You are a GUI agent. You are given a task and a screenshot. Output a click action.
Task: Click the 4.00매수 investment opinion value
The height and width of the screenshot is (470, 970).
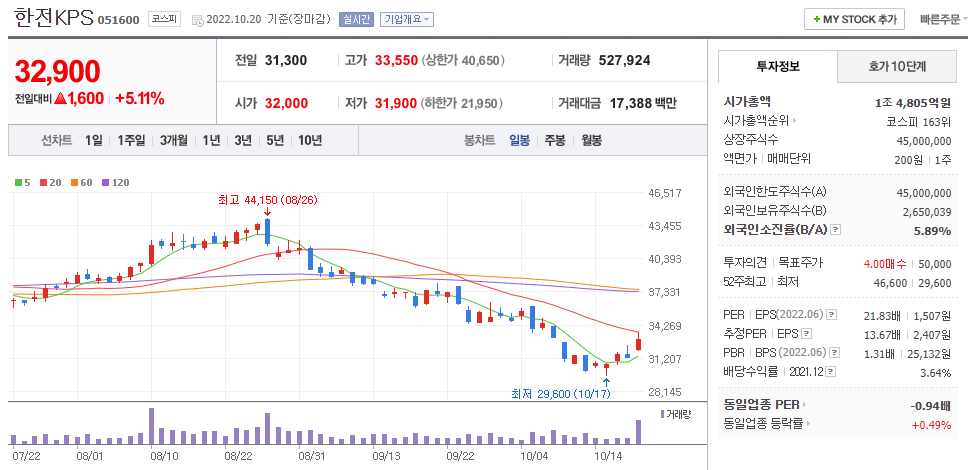coord(885,264)
